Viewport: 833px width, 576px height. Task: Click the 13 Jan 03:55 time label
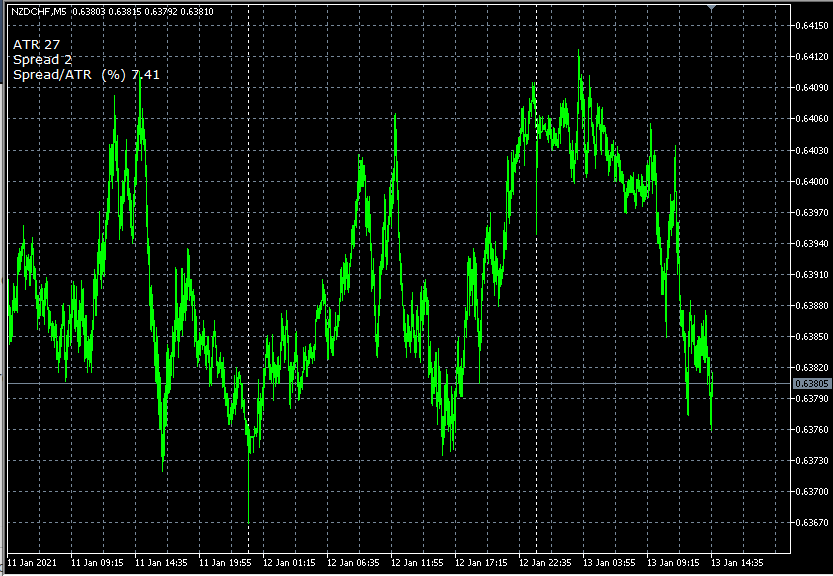pos(609,563)
